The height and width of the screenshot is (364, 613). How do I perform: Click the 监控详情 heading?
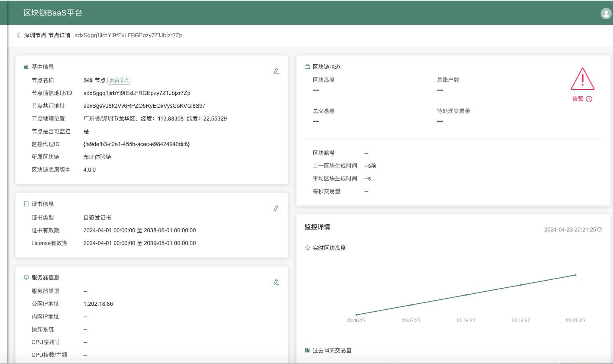pyautogui.click(x=317, y=227)
